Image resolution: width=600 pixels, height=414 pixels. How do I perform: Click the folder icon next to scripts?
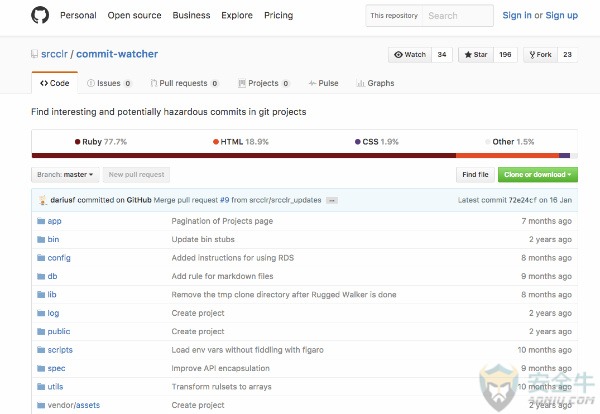coord(41,350)
